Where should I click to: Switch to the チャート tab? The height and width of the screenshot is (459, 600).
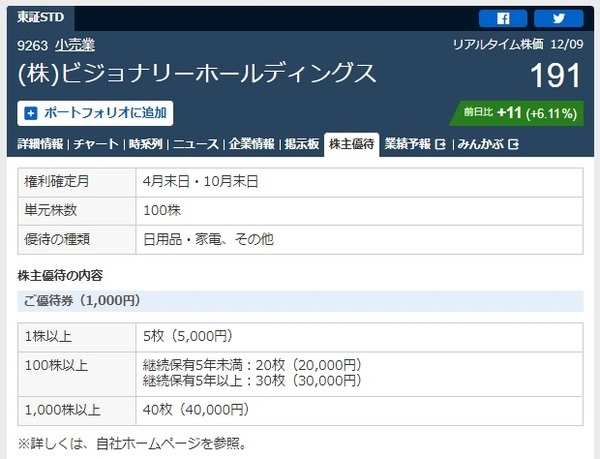96,144
